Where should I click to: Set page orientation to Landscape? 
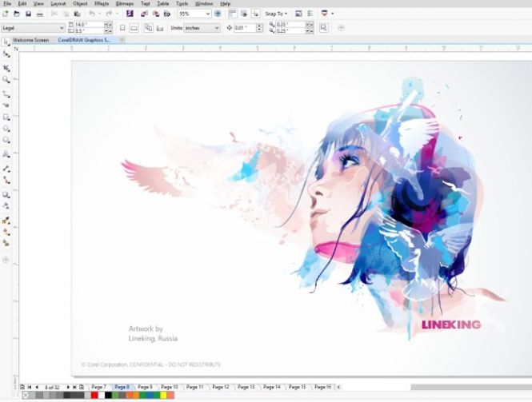coord(134,28)
